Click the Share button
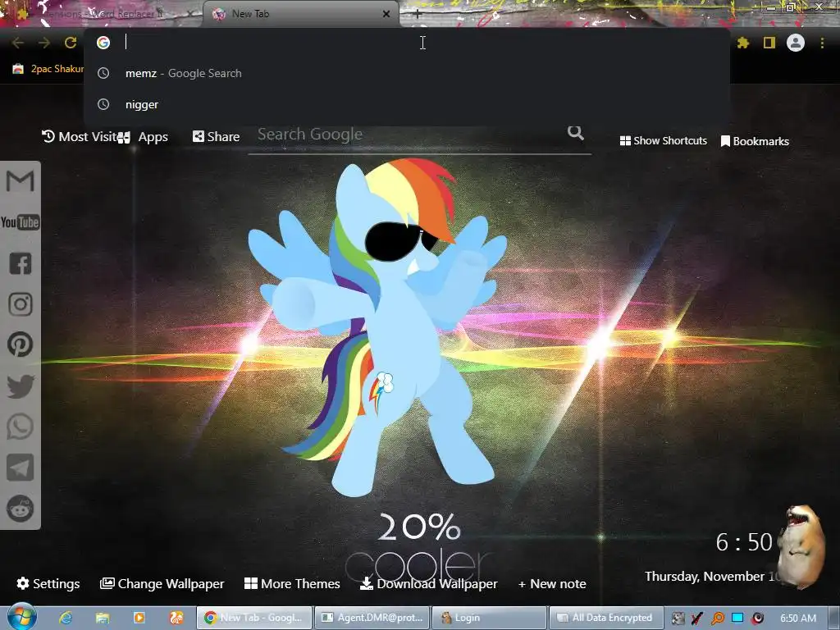Image resolution: width=840 pixels, height=630 pixels. tap(216, 137)
